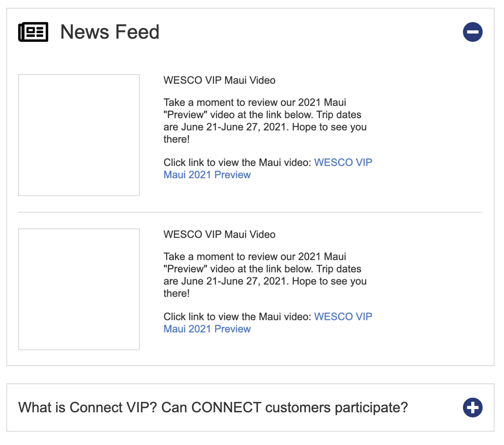Collapse the News Feed with minus icon
The image size is (504, 445).
472,32
